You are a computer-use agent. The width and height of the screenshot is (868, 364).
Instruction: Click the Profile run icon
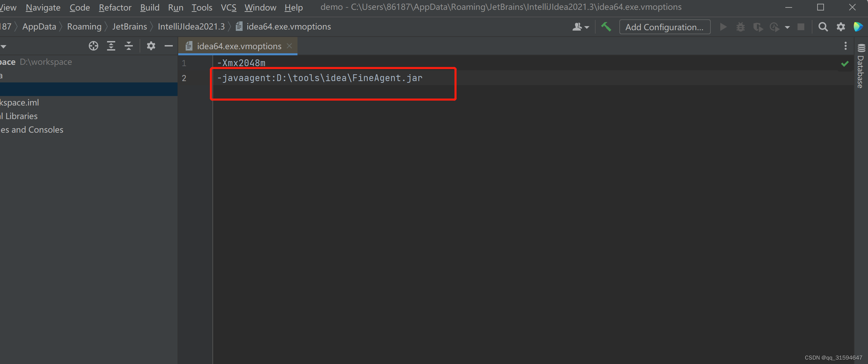tap(774, 27)
